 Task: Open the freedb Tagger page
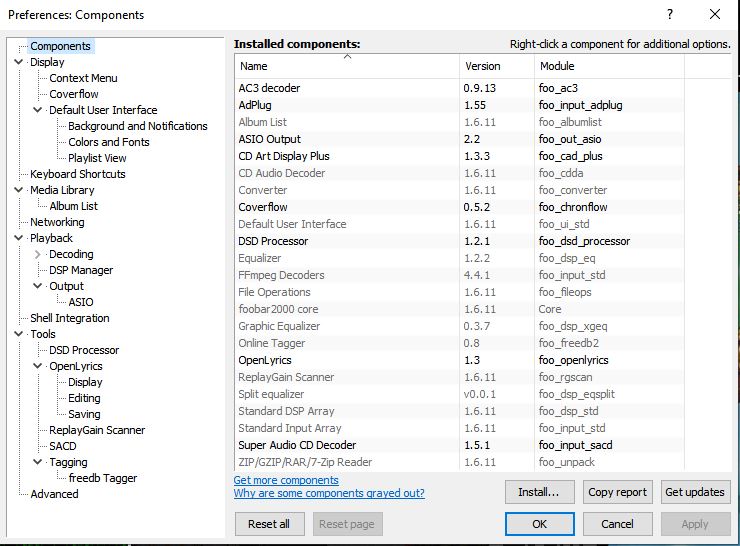pyautogui.click(x=103, y=478)
